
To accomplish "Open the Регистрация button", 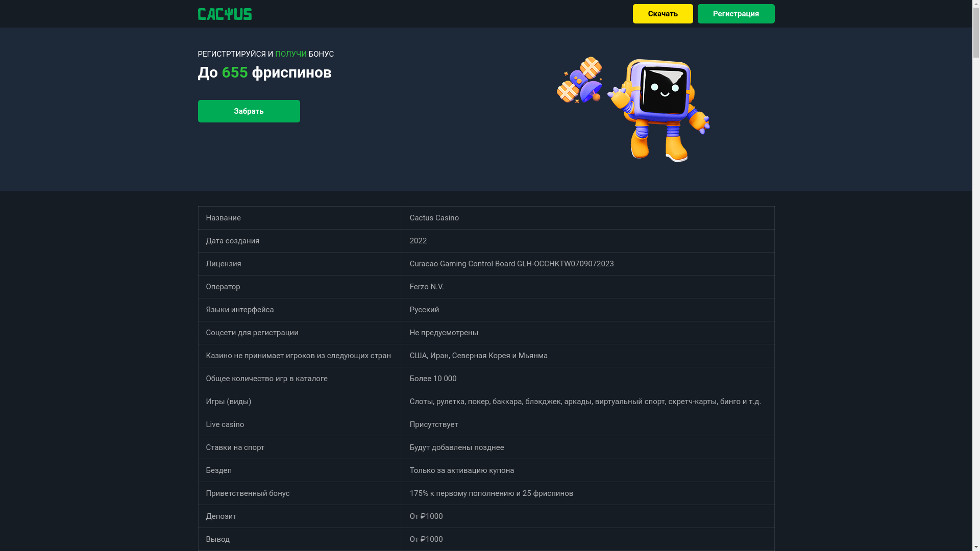I will tap(736, 14).
